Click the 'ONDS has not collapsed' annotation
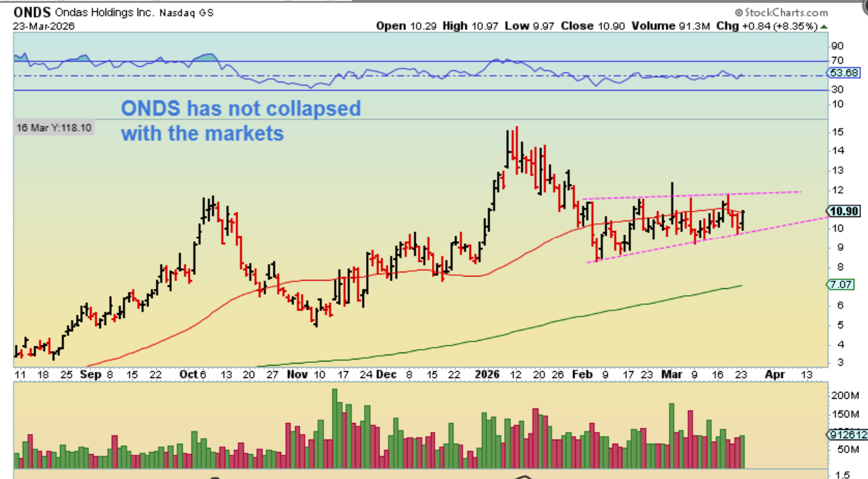 tap(241, 109)
